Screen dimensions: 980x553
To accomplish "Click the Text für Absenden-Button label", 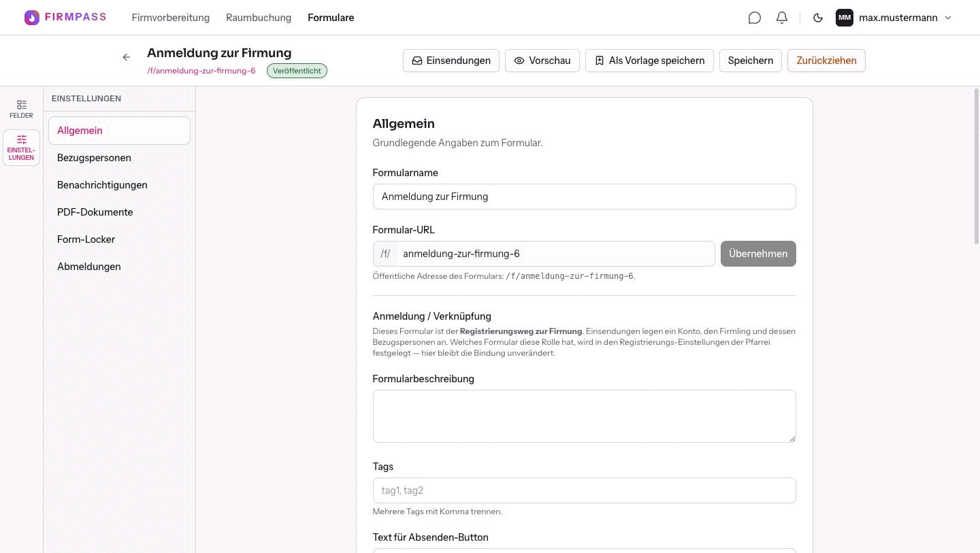I will (431, 537).
